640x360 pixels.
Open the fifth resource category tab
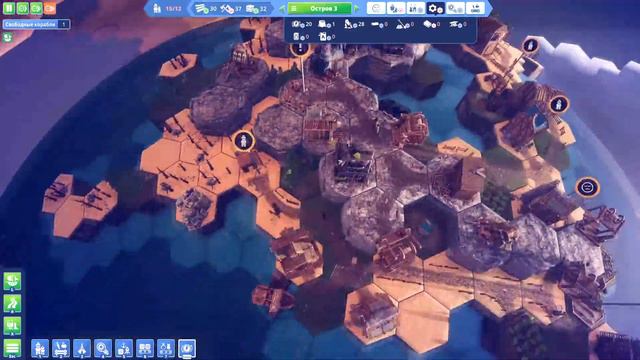pyautogui.click(x=455, y=8)
